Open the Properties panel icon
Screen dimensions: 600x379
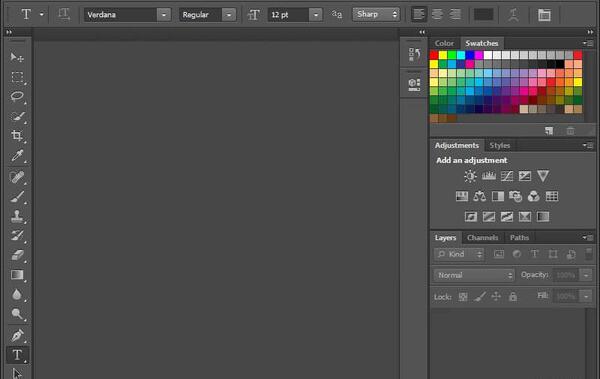414,84
